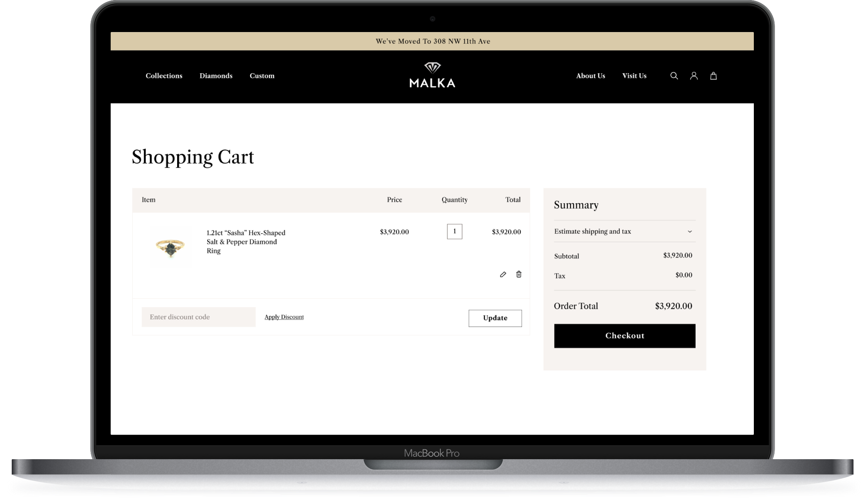Open the shopping bag icon

pos(714,76)
